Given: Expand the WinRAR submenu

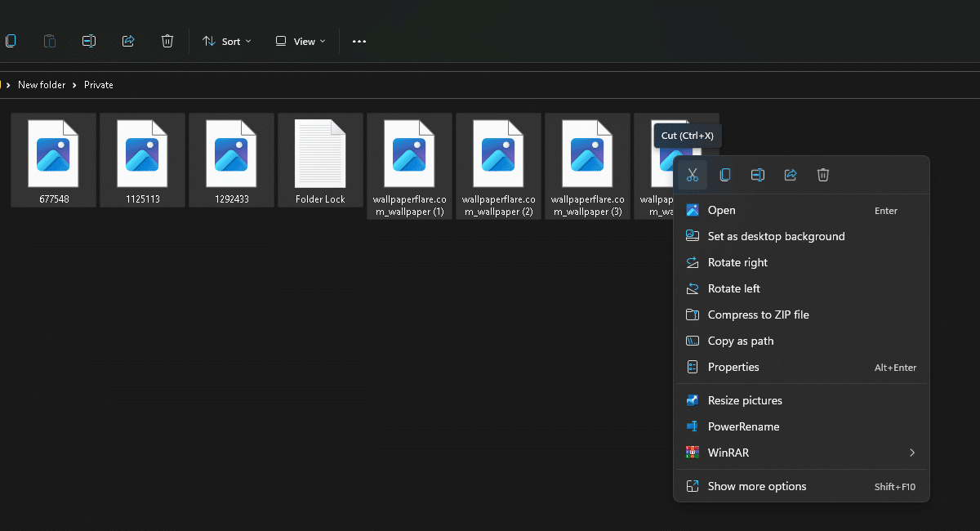Looking at the screenshot, I should pyautogui.click(x=800, y=453).
